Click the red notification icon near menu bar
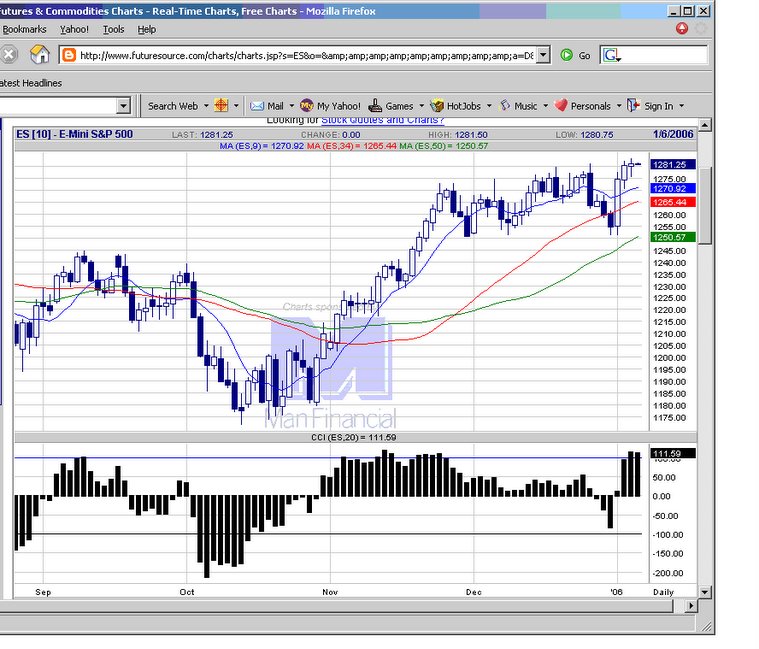 tap(682, 29)
